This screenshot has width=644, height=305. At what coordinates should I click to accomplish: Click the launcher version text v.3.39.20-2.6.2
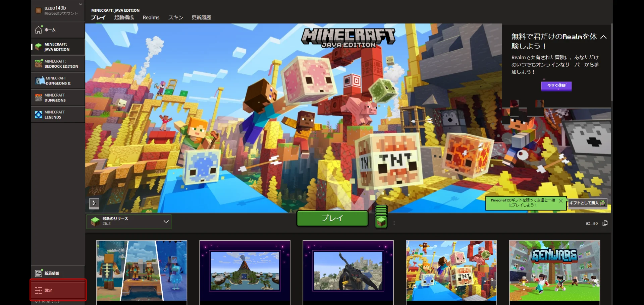[47, 302]
